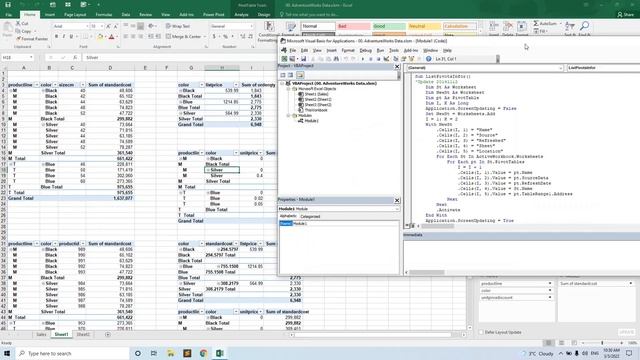Viewport: 640px width, 360px height.
Task: Click the Design Mode icon in VBA toolbar
Action: coord(386,59)
